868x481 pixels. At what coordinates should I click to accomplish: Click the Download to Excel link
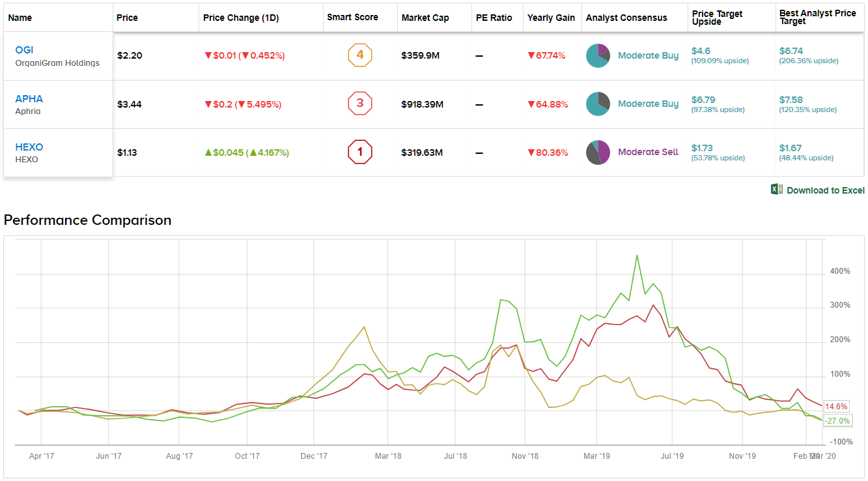[826, 190]
